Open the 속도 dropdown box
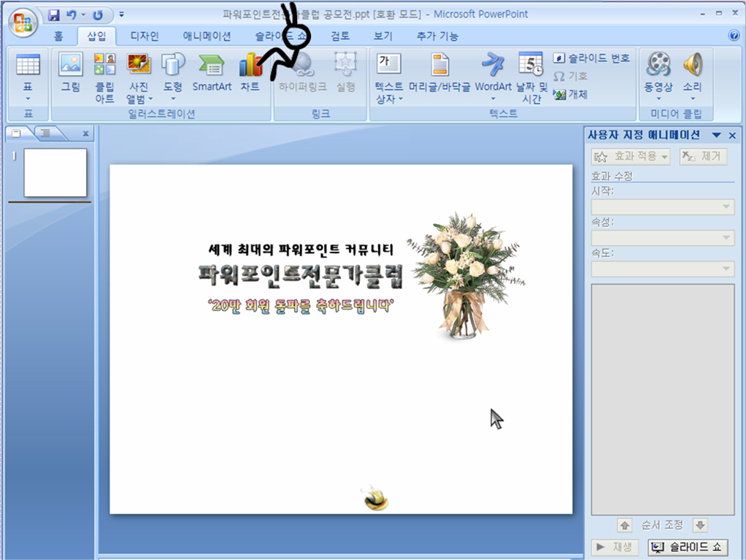 (663, 269)
